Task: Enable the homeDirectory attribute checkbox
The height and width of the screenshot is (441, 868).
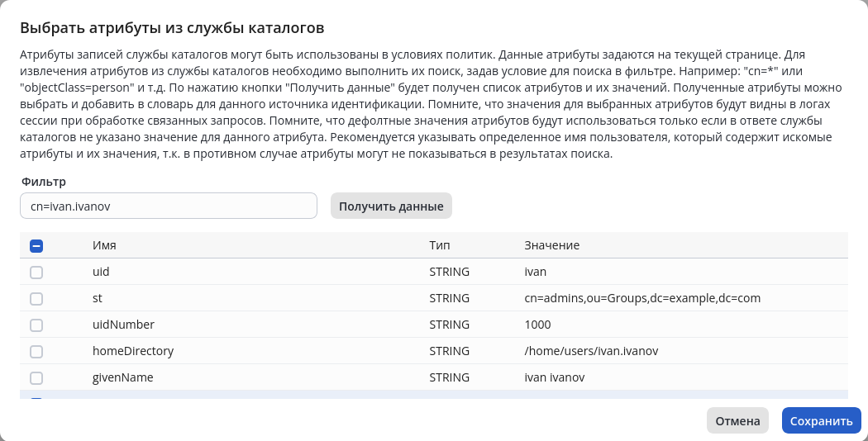Action: point(36,351)
